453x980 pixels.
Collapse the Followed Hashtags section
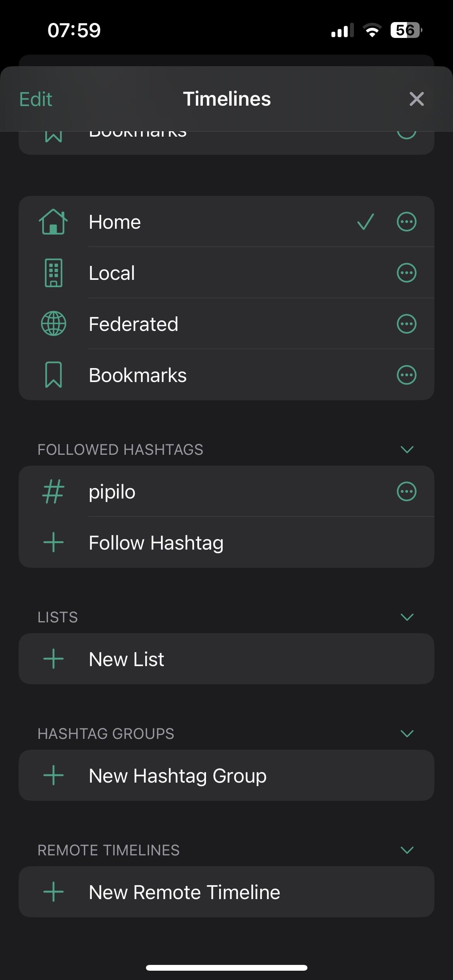407,449
